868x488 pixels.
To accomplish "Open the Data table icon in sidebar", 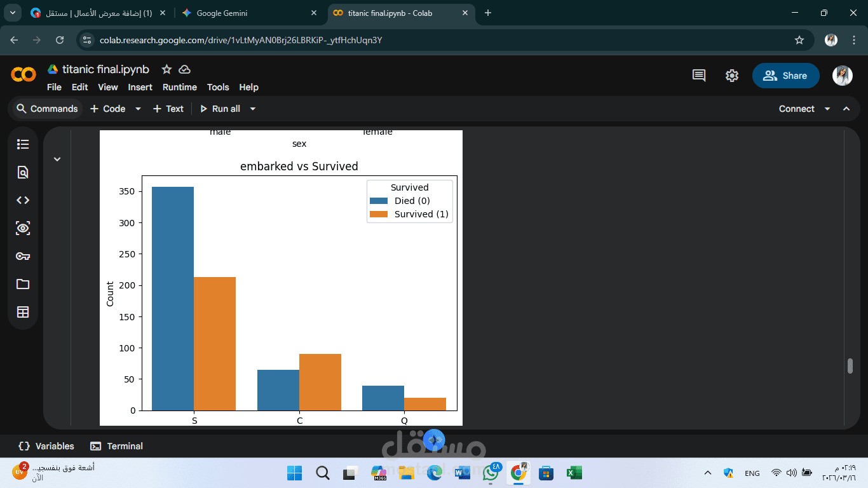I will point(23,312).
